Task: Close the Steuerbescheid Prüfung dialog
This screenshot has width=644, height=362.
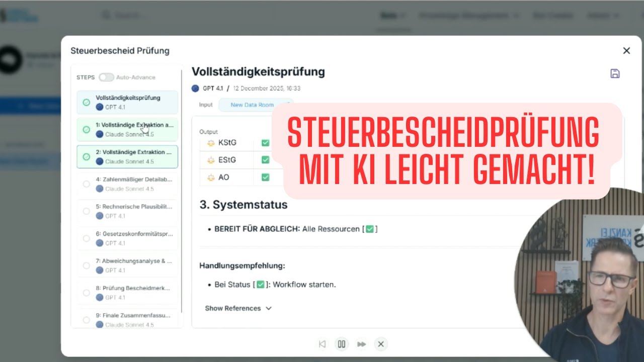Action: (626, 50)
